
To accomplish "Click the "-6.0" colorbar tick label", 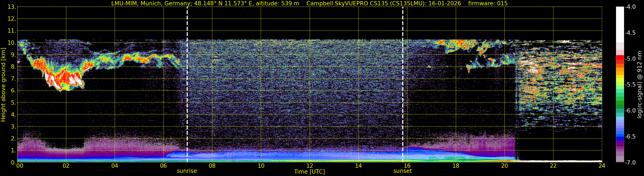I will click(630, 111).
